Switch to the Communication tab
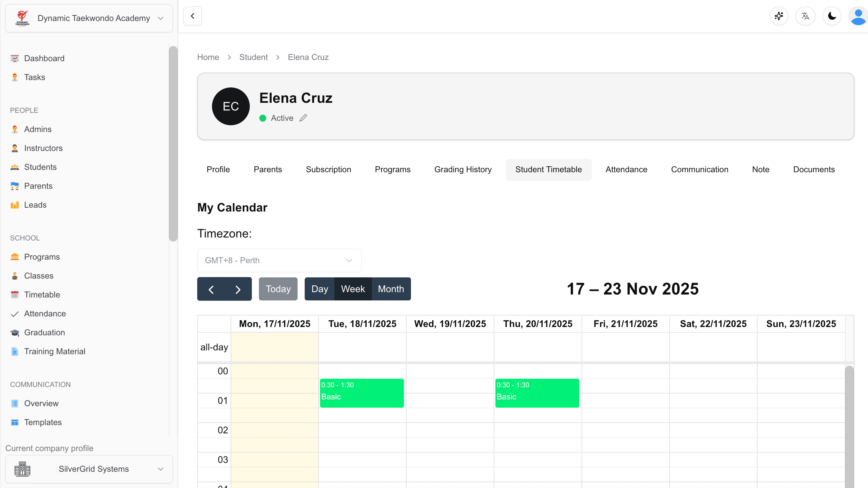The height and width of the screenshot is (488, 868). tap(699, 170)
